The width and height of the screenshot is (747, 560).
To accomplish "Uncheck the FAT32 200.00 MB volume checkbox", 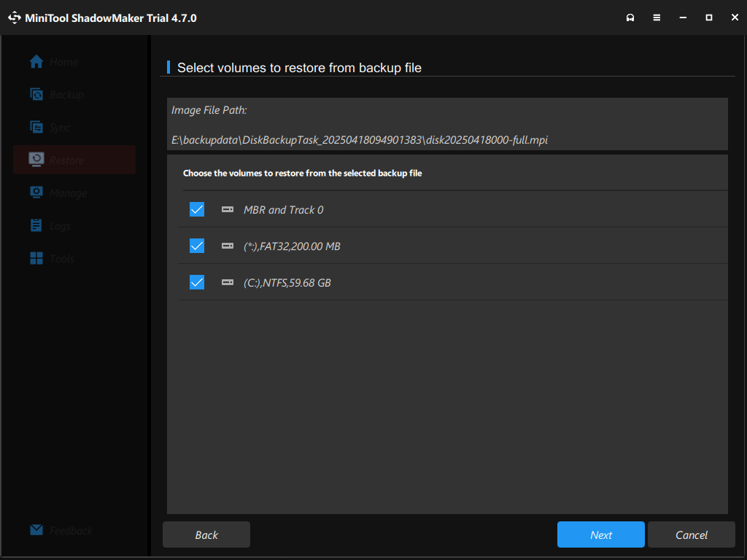I will (197, 246).
